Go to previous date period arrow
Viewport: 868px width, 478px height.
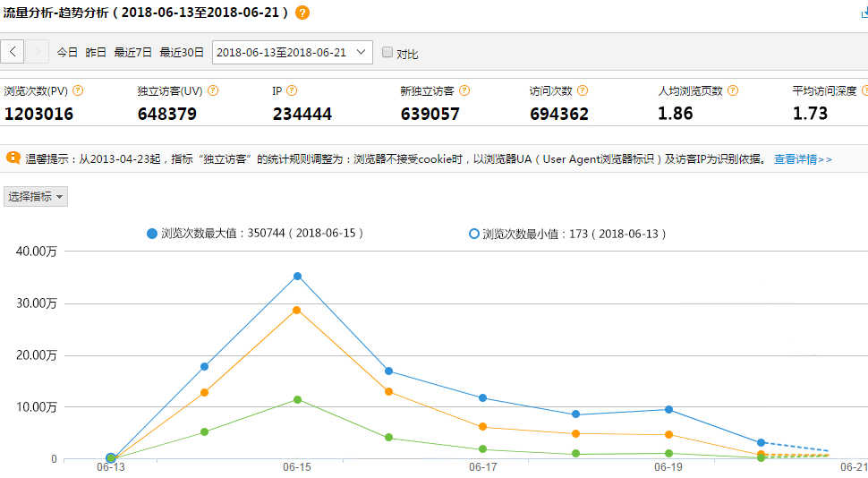[13, 52]
